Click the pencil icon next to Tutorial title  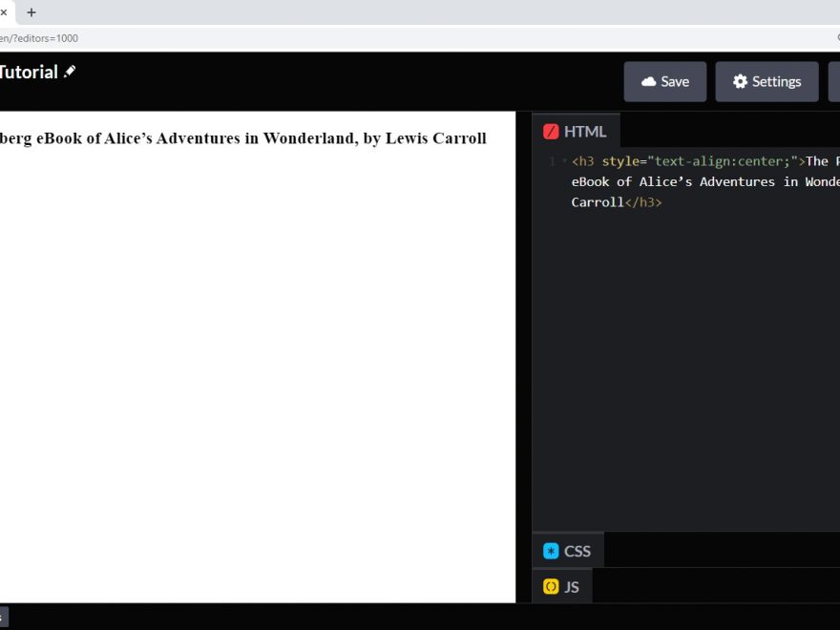pyautogui.click(x=70, y=72)
